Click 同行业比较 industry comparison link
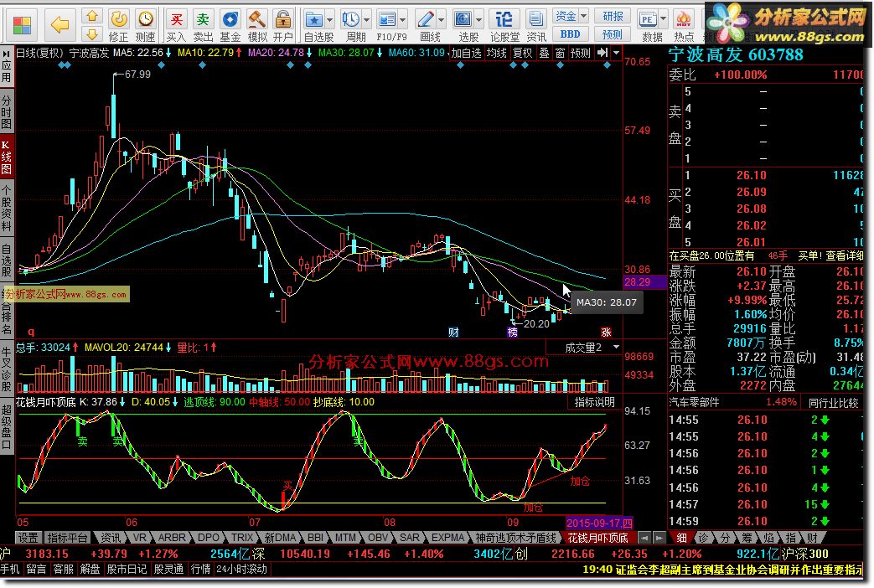This screenshot has height=588, width=874. coord(835,402)
